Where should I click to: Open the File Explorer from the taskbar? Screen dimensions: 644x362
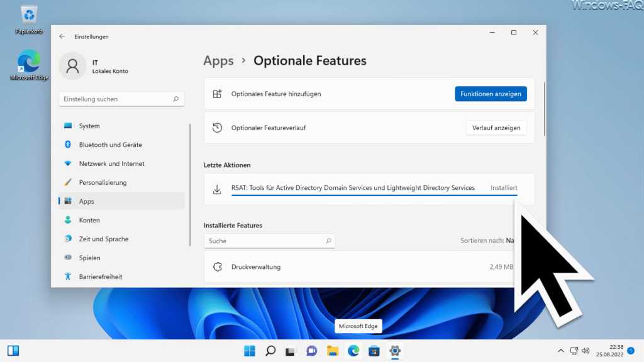(x=333, y=351)
